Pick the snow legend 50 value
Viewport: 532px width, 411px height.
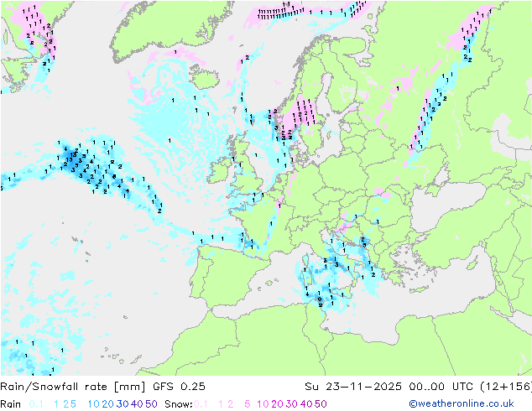[321, 404]
